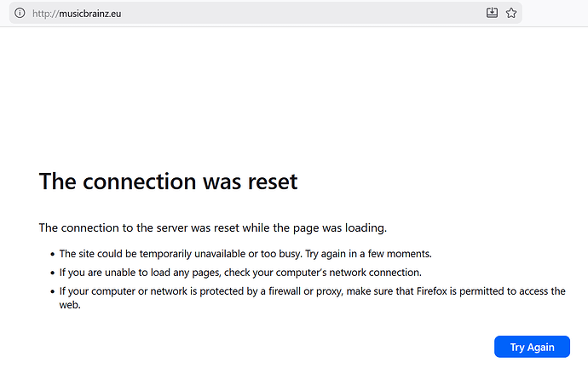This screenshot has width=588, height=374.
Task: Click the bullet about checking network connection
Action: pos(240,273)
